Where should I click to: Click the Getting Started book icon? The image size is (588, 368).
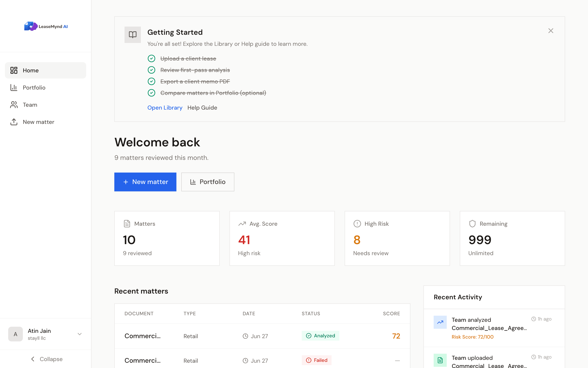click(133, 35)
